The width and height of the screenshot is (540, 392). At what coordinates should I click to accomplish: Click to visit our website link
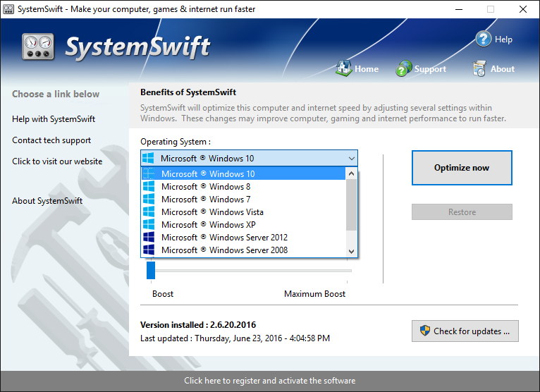tap(57, 161)
